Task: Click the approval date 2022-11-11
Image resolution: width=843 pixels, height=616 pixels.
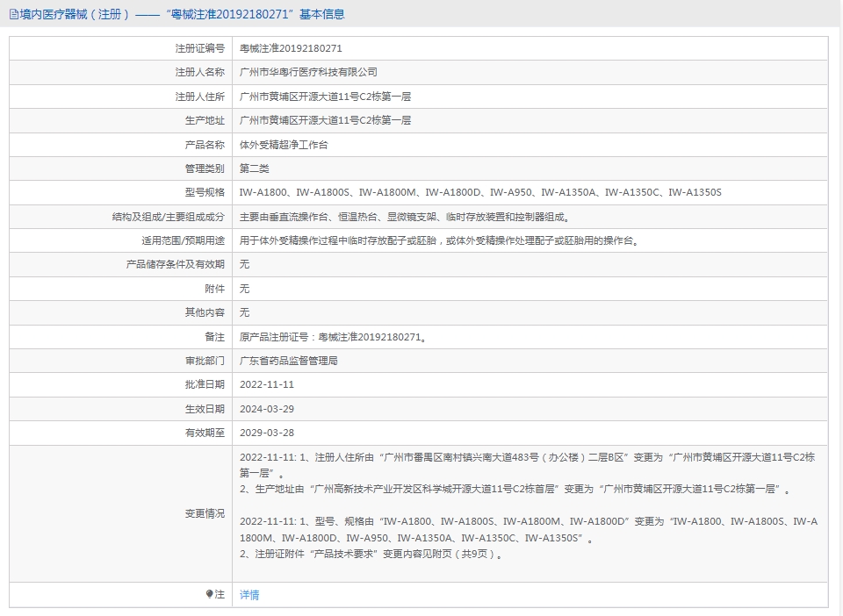Action: click(267, 384)
